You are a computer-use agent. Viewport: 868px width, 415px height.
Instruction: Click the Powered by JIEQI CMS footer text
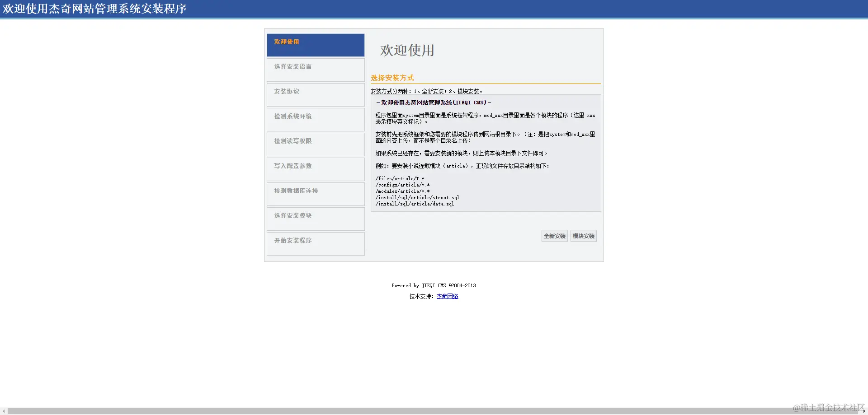click(x=434, y=285)
